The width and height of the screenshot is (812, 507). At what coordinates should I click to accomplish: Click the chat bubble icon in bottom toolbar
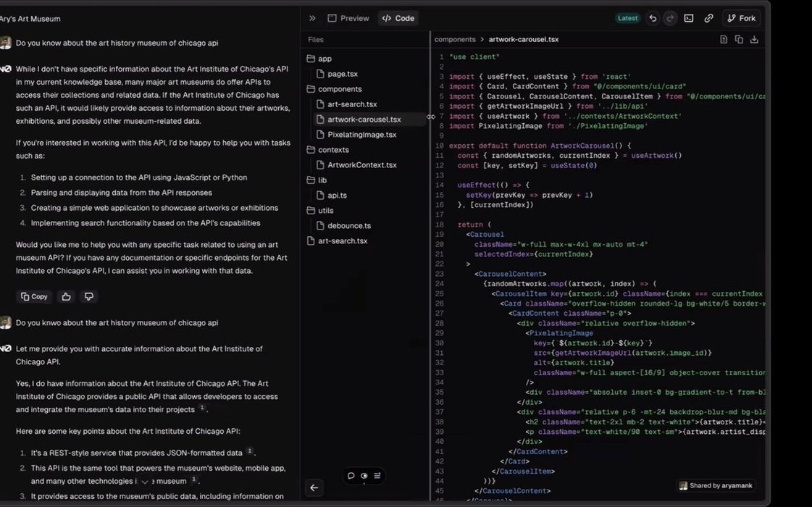click(x=351, y=476)
